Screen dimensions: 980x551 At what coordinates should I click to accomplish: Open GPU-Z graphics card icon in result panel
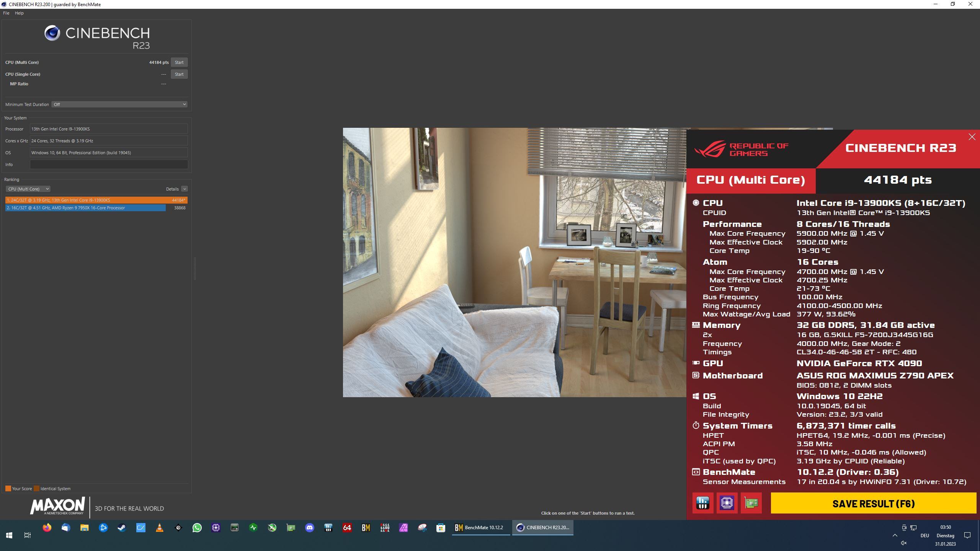tap(751, 503)
